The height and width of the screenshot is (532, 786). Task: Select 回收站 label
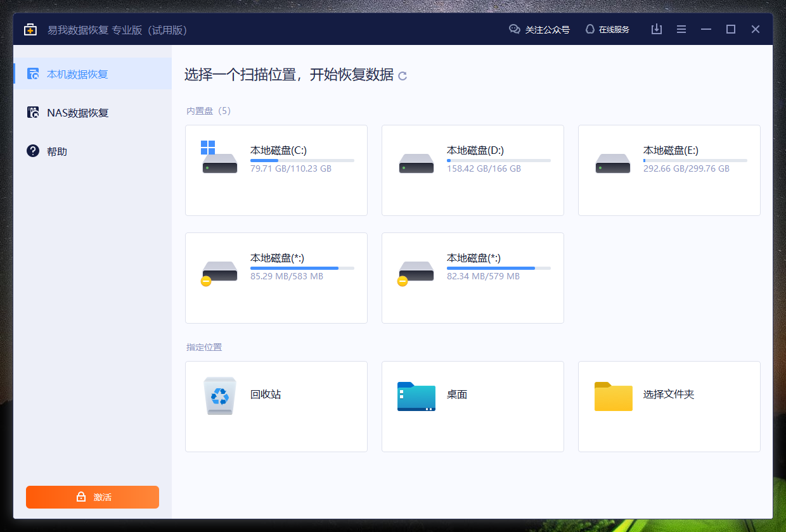coord(266,394)
